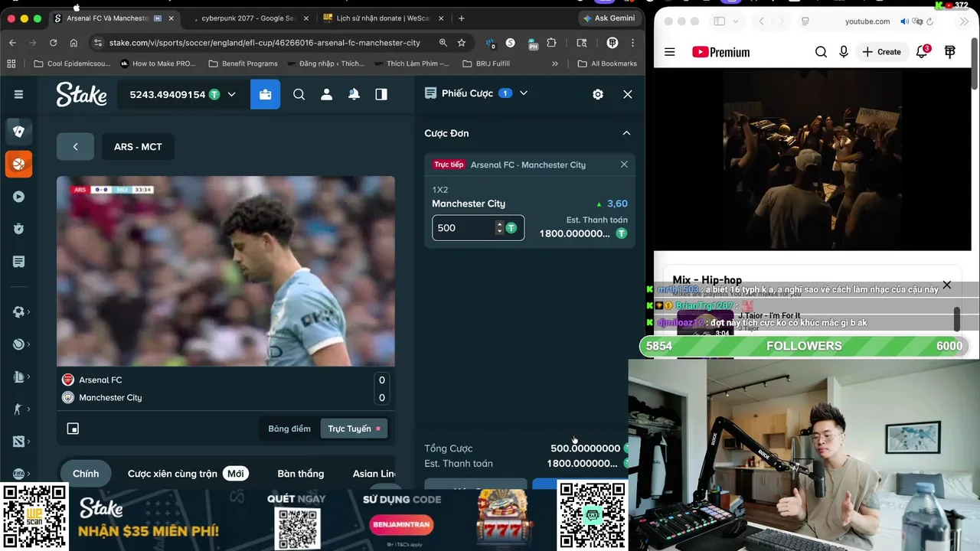
Task: Expand the Counter-Strike shooter sidebar category
Action: 20,409
